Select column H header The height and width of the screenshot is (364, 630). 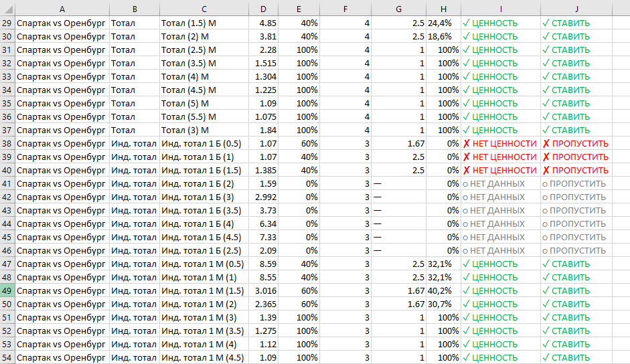pyautogui.click(x=443, y=9)
